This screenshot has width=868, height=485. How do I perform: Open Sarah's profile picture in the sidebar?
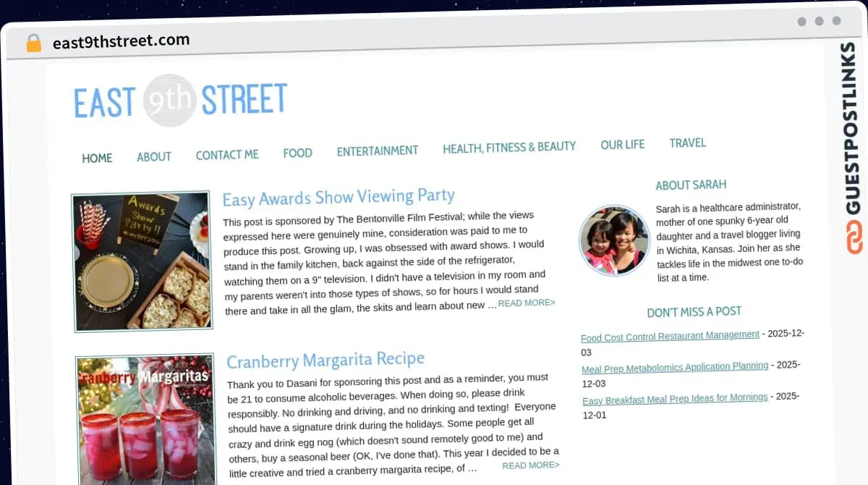(x=614, y=240)
